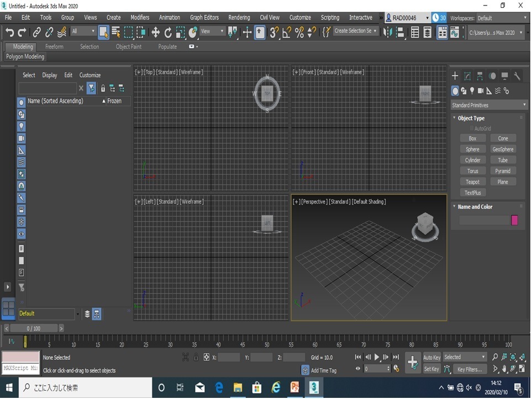
Task: Activate the Select Object tool
Action: coord(103,33)
